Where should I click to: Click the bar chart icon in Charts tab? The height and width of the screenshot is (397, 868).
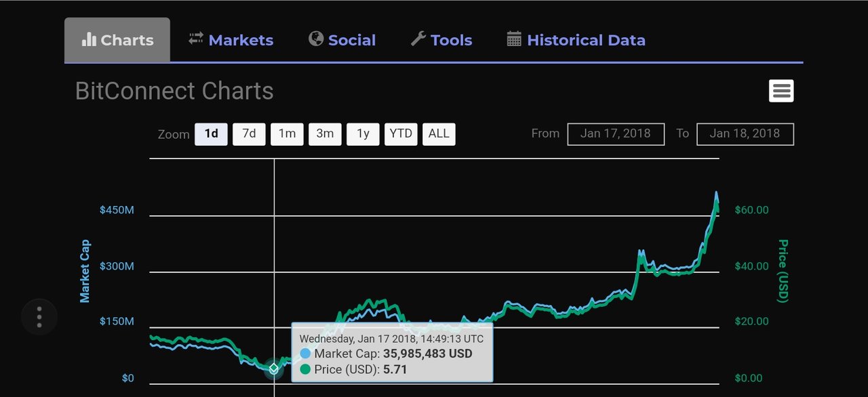[89, 40]
